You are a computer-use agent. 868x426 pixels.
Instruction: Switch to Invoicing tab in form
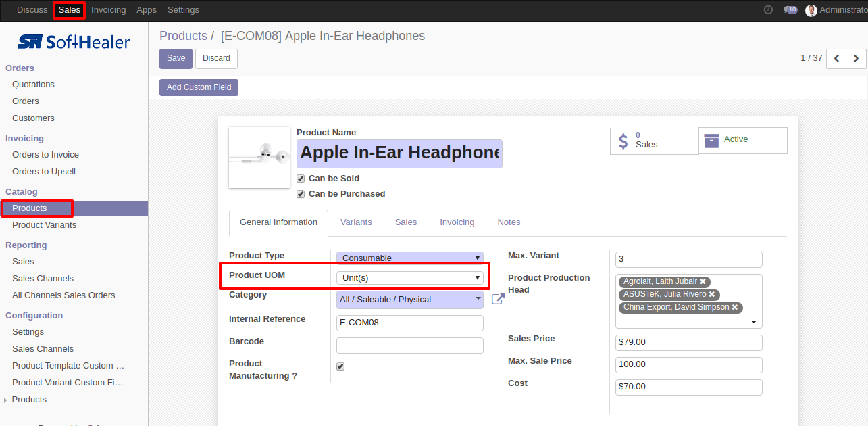457,222
